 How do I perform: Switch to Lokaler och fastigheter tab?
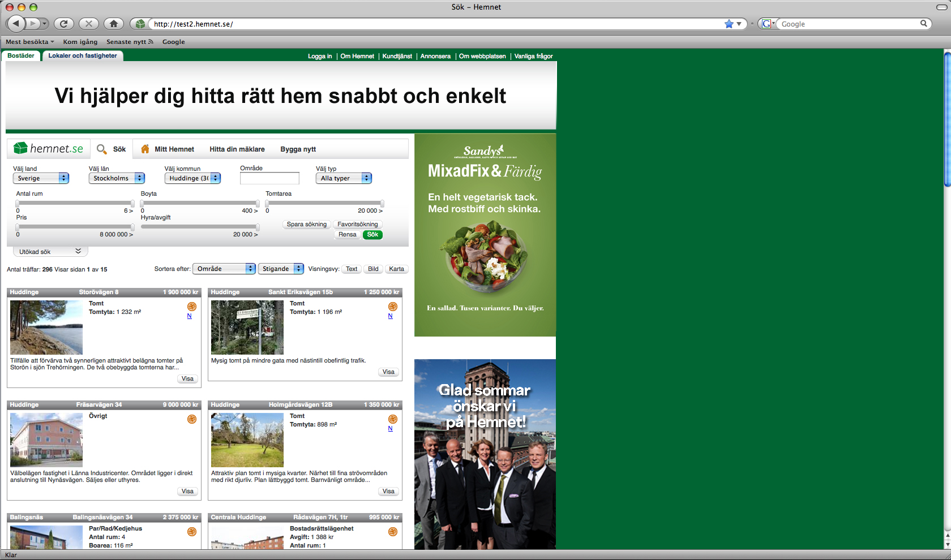click(x=83, y=55)
